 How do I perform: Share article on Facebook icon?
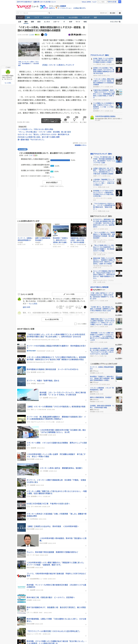[x=46, y=35]
